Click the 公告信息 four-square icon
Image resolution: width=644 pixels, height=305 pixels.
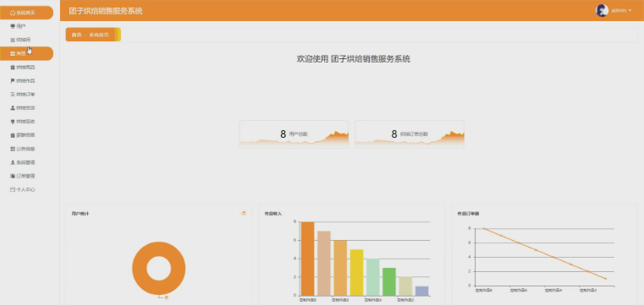coord(13,149)
